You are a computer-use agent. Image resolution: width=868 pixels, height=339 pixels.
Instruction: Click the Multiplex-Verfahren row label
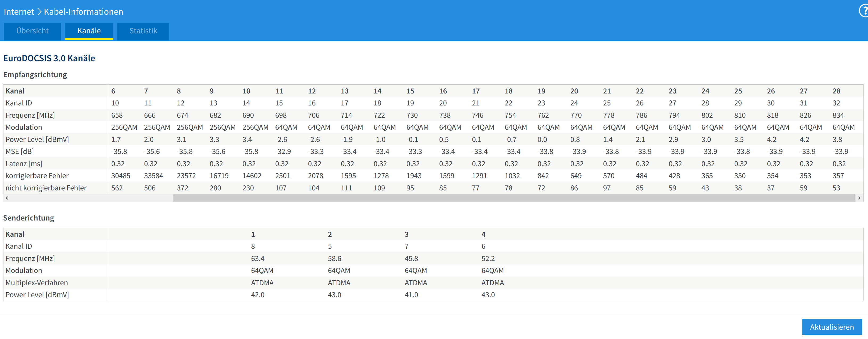37,283
